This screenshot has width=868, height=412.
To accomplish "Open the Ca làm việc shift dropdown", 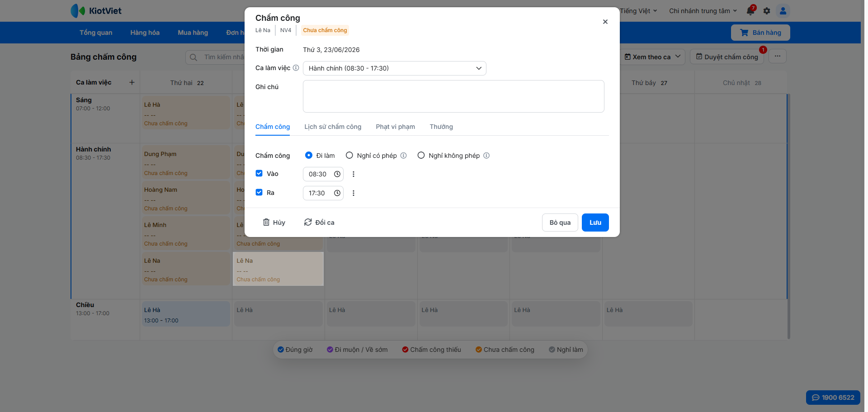I will (395, 68).
